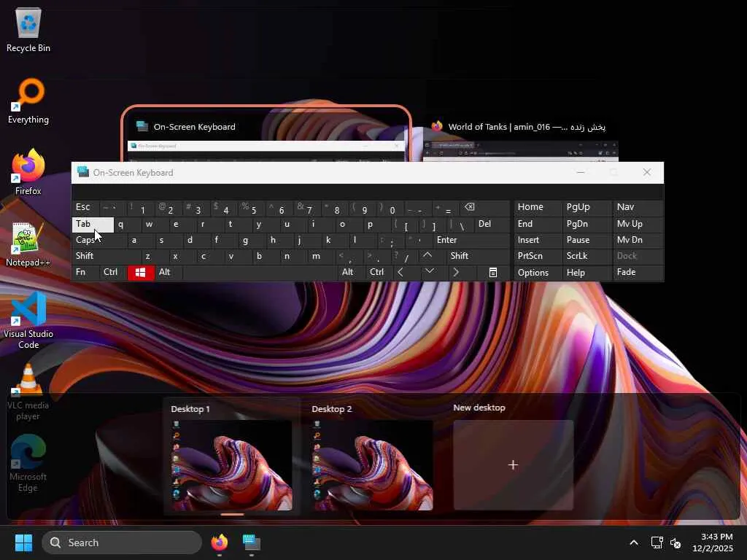Viewport: 747px width, 560px height.
Task: Toggle the left Alt key
Action: coord(169,273)
